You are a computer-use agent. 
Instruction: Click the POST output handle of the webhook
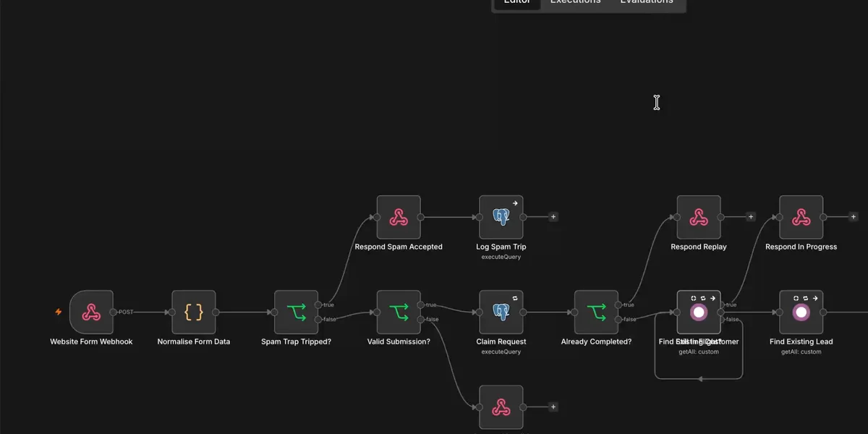[114, 312]
